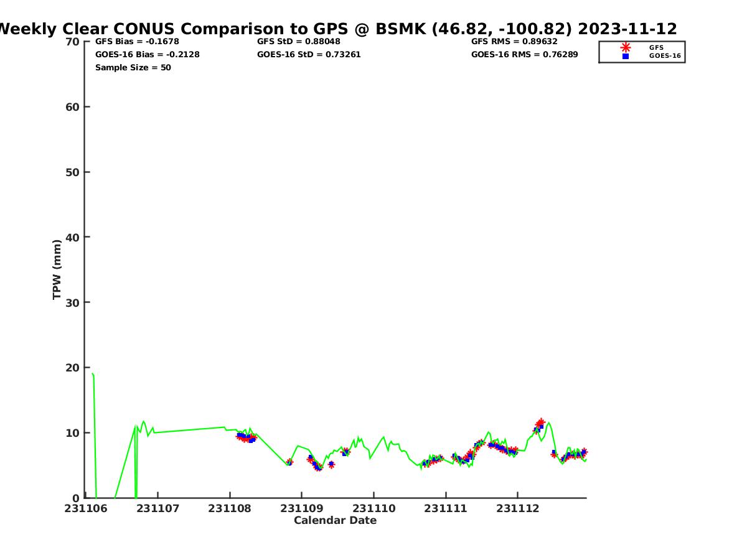Click the GOES-16 StD value text
This screenshot has height=560, width=747.
(x=309, y=55)
